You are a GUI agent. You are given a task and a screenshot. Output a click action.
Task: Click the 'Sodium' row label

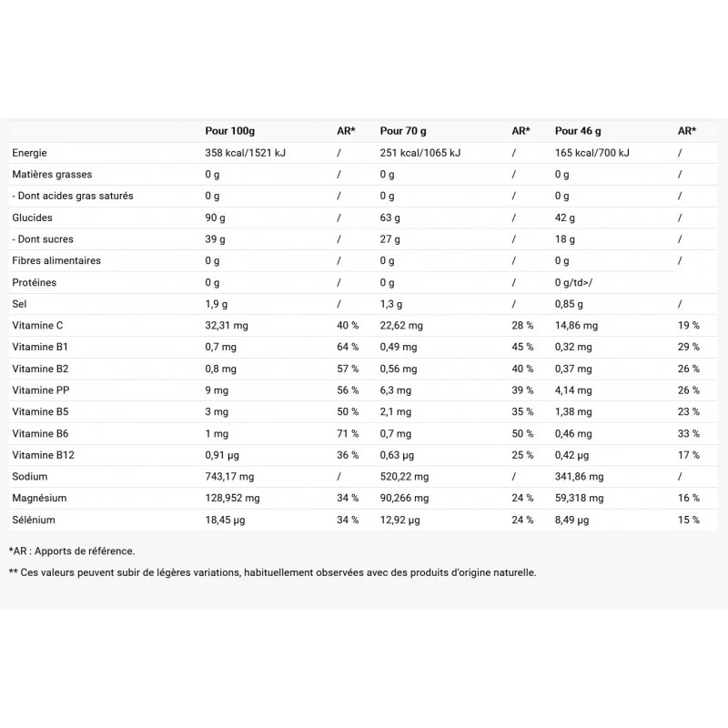click(x=30, y=477)
